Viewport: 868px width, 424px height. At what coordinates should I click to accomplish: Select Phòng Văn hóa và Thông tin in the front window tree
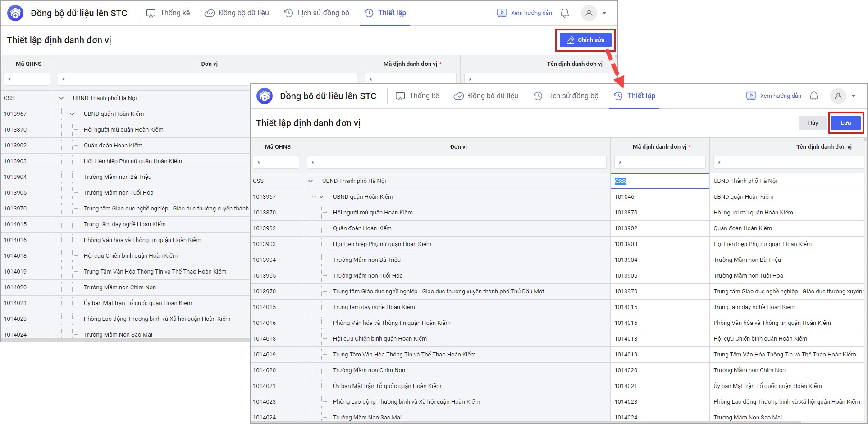click(x=392, y=323)
